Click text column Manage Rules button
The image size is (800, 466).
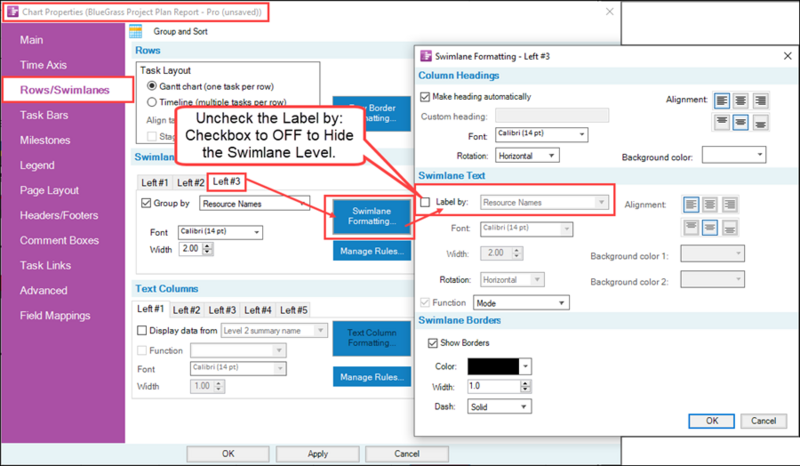pos(372,377)
